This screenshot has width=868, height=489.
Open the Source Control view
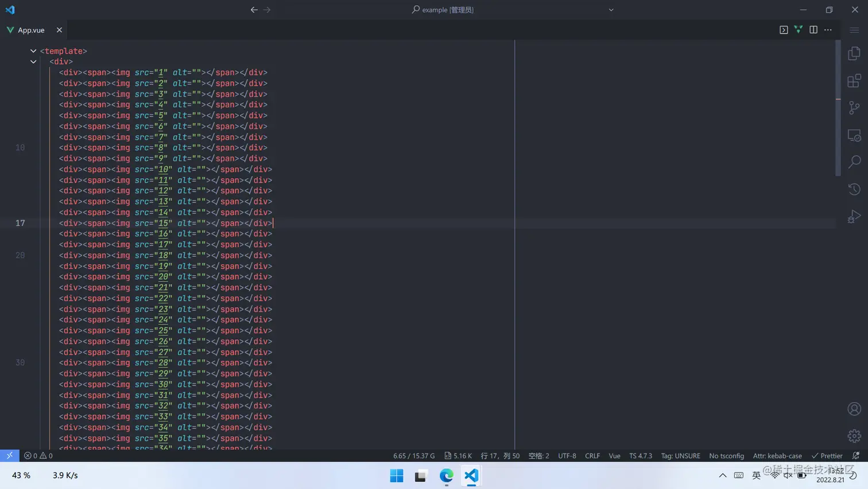coord(854,107)
